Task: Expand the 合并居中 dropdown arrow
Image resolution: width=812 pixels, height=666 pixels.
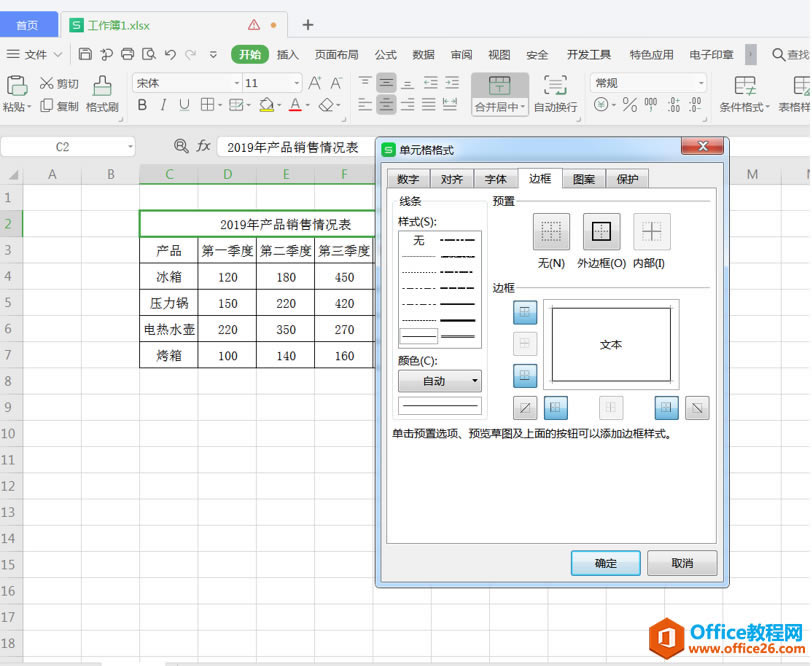Action: coord(523,107)
